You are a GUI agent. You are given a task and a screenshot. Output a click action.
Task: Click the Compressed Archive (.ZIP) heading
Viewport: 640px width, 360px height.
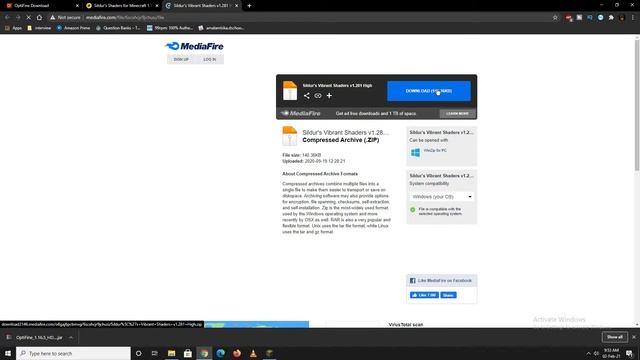coord(340,140)
